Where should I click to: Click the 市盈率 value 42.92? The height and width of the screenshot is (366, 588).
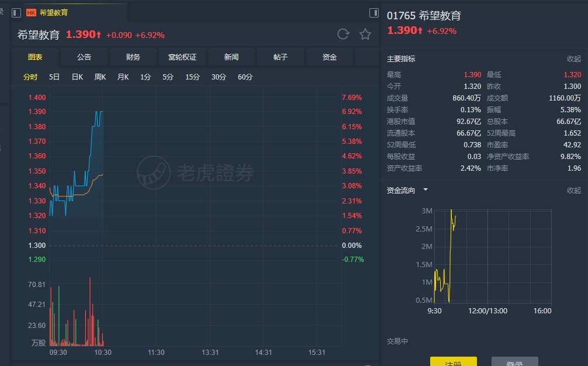coord(572,145)
